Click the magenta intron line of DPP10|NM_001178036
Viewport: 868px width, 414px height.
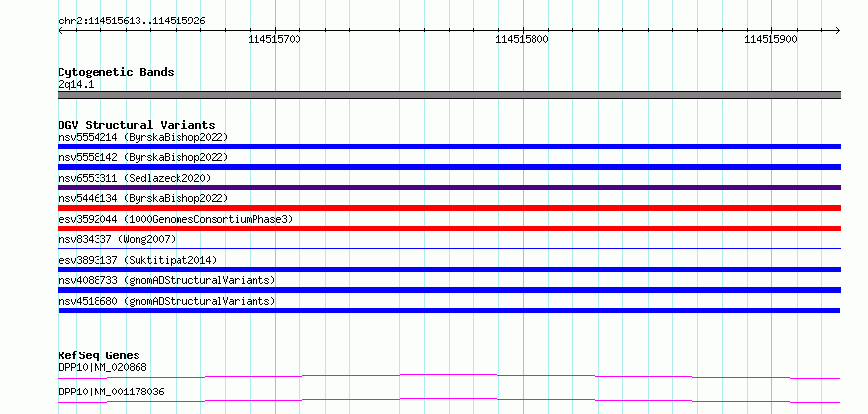449,400
